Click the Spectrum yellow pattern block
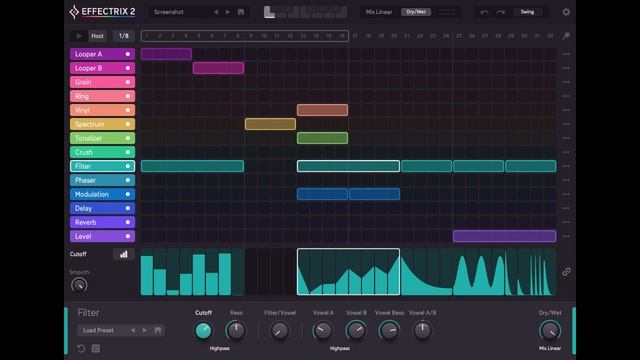Image resolution: width=640 pixels, height=360 pixels. pos(270,124)
